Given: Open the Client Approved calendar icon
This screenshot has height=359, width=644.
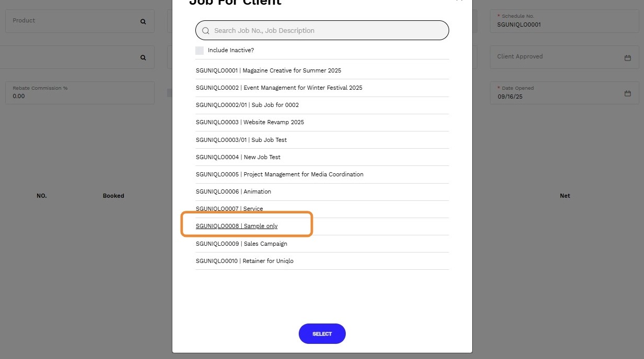Looking at the screenshot, I should (628, 57).
